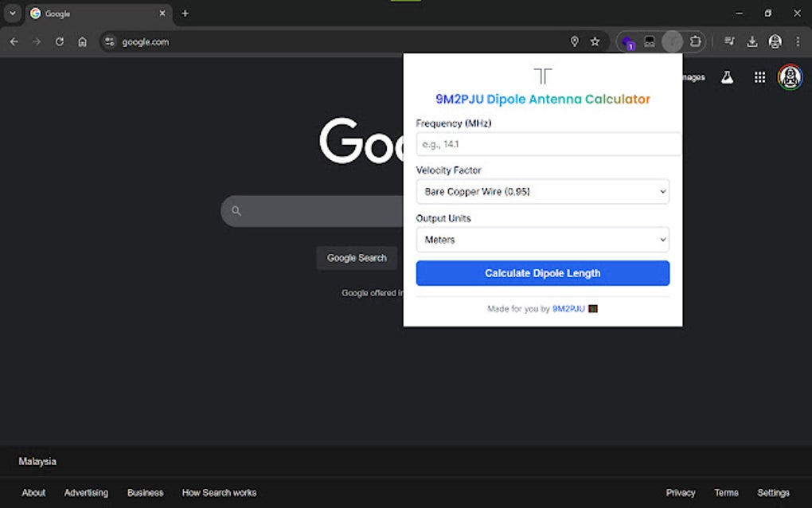
Task: Open the Google apps grid icon
Action: 759,77
